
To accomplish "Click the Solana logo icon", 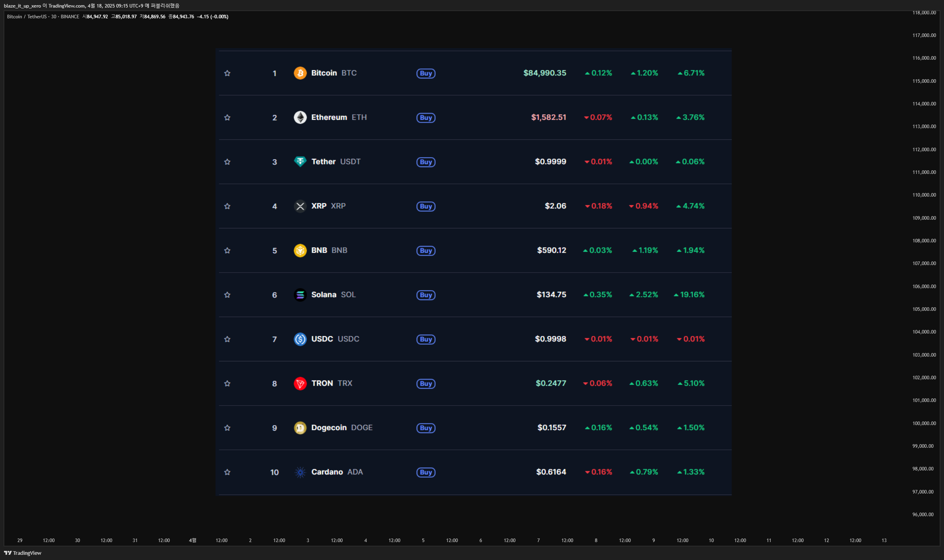I will click(300, 295).
